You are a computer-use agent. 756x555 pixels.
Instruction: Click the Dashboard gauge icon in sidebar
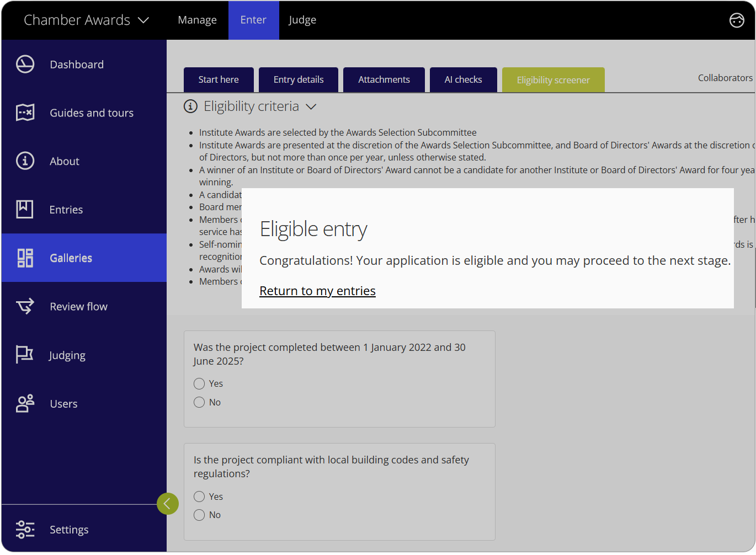click(25, 65)
